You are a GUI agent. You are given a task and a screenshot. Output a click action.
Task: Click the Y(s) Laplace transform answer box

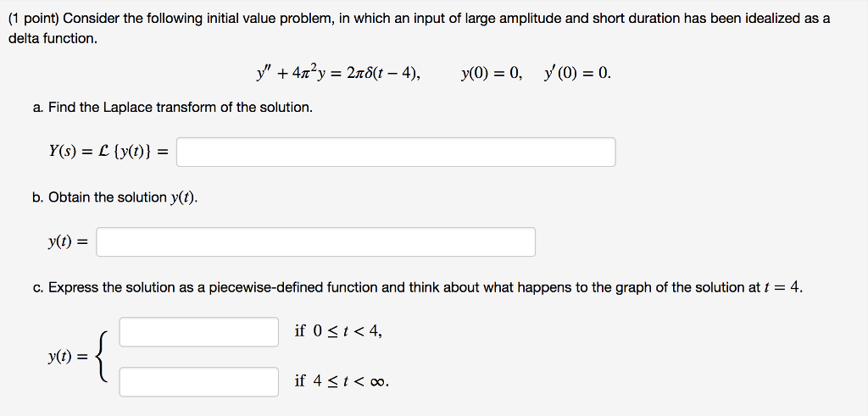[396, 153]
